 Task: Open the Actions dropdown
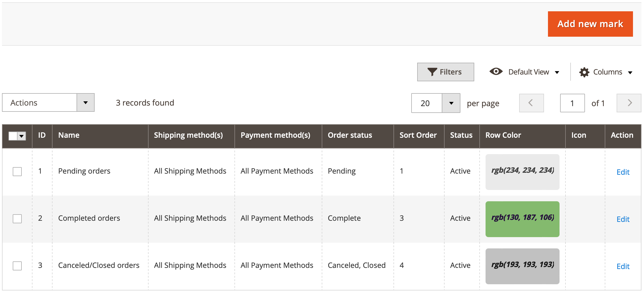tap(48, 102)
